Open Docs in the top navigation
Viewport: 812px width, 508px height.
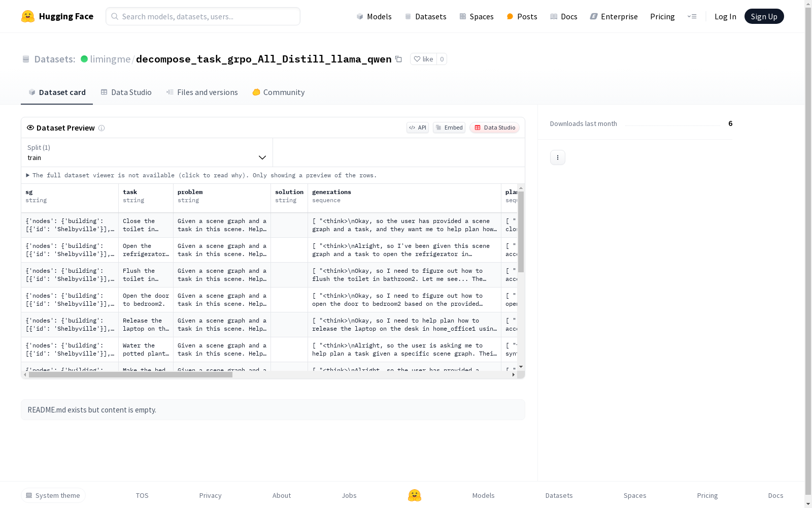[564, 16]
